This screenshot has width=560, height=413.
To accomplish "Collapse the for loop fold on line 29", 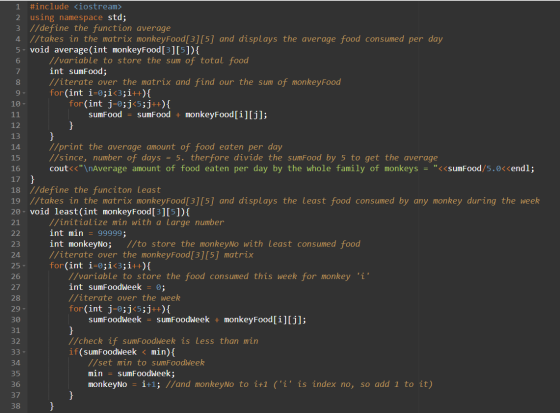I will tap(24, 309).
